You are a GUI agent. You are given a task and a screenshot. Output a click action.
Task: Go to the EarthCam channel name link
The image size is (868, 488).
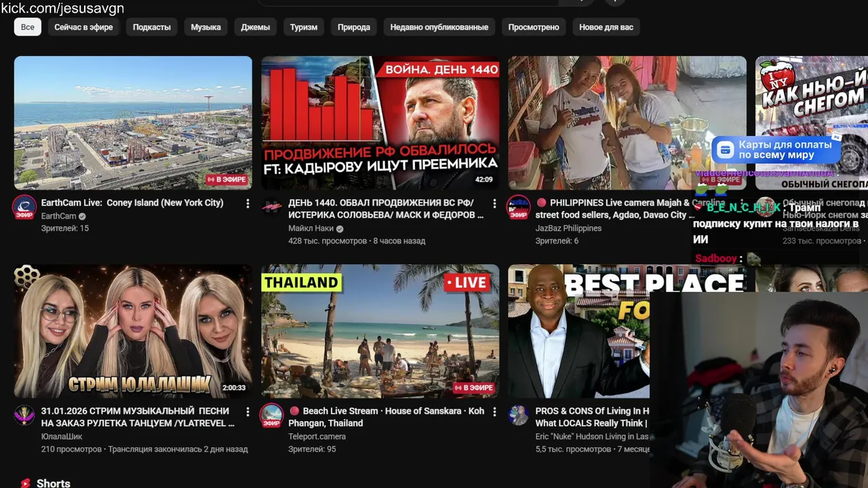58,216
